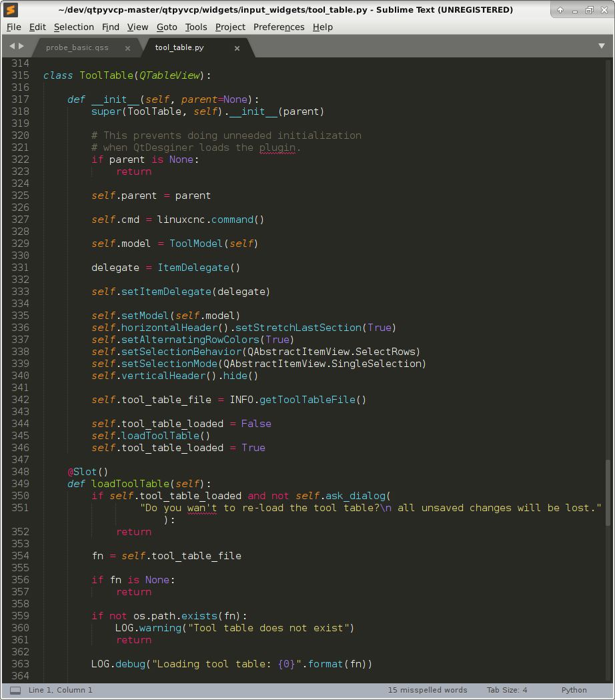The height and width of the screenshot is (700, 615).
Task: Click the Tab Size: 4 status entry
Action: (507, 690)
